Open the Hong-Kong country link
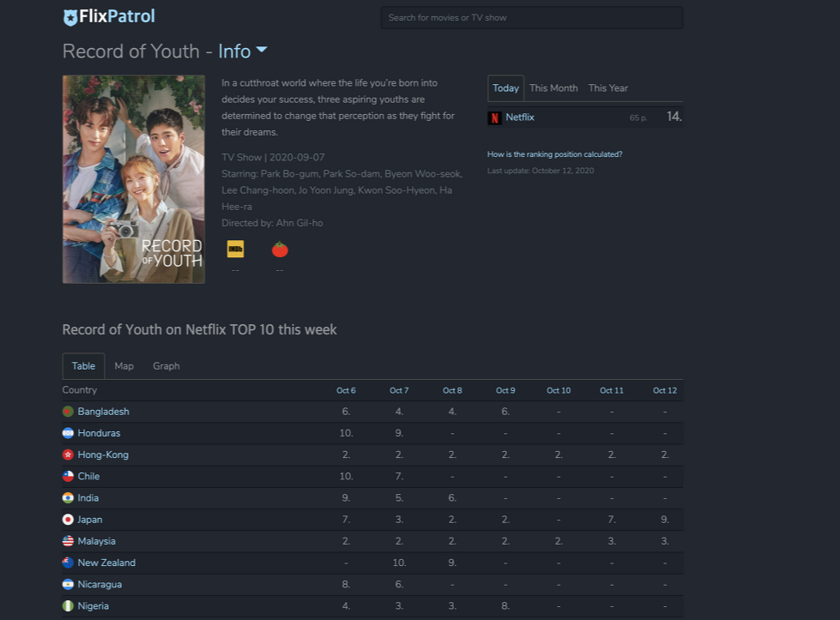The height and width of the screenshot is (620, 840). point(103,454)
